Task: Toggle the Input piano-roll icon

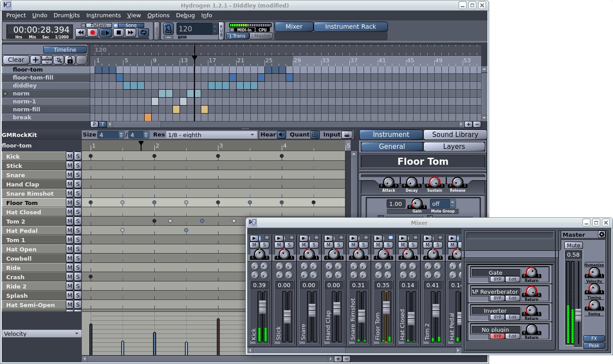Action: click(347, 135)
